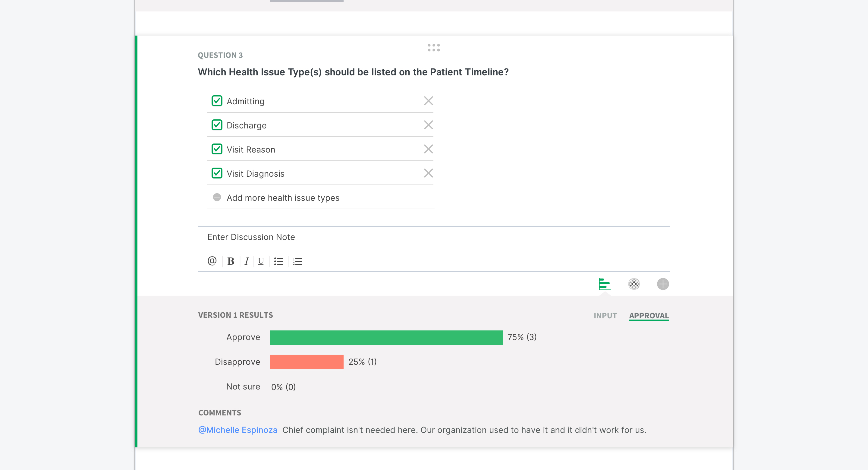
Task: Toggle the Visit Diagnosis checkbox
Action: (x=217, y=173)
